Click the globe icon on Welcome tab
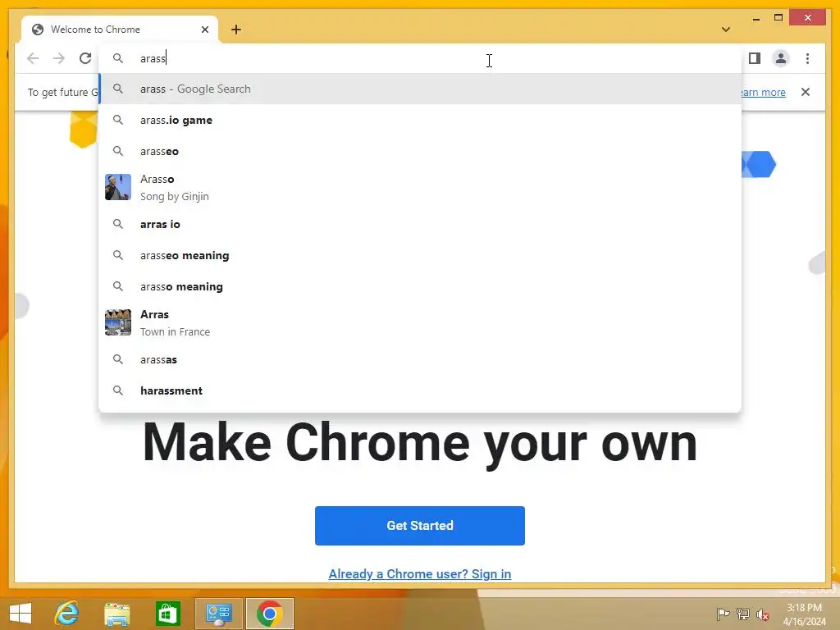 pos(38,30)
